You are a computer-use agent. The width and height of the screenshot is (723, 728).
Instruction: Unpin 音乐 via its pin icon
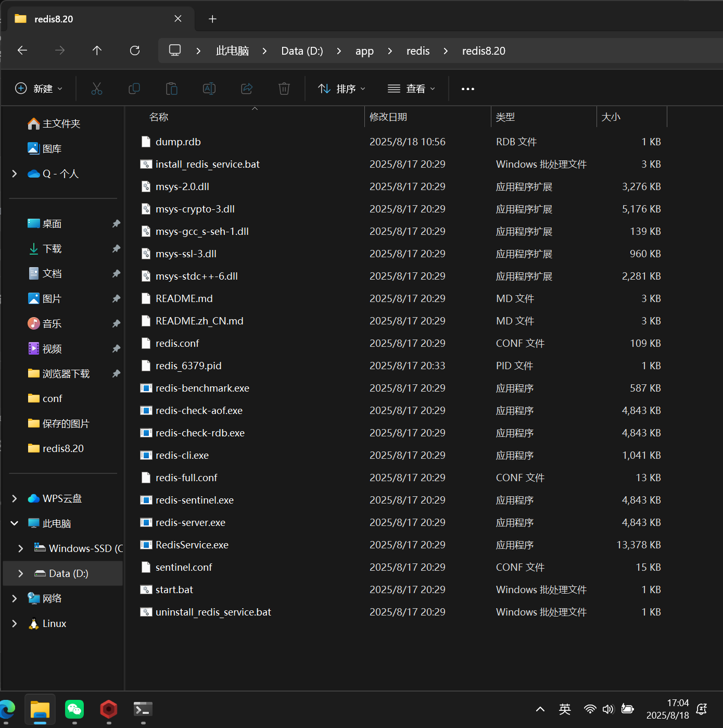click(116, 323)
